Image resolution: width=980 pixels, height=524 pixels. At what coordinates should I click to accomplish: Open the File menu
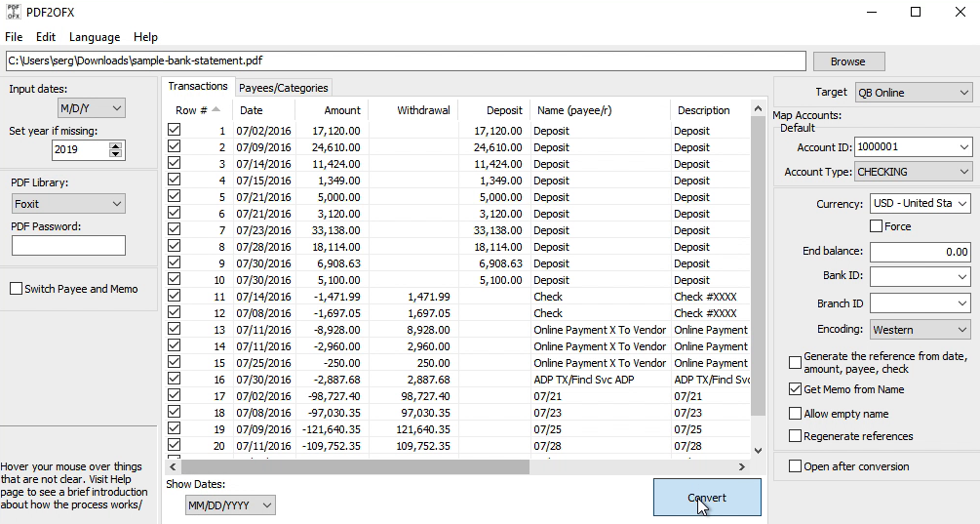pos(14,37)
